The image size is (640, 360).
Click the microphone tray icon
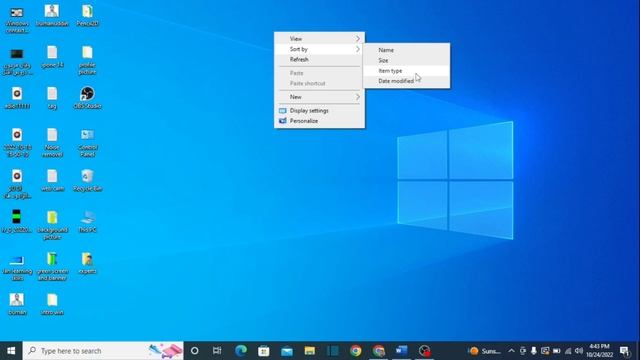point(533,351)
